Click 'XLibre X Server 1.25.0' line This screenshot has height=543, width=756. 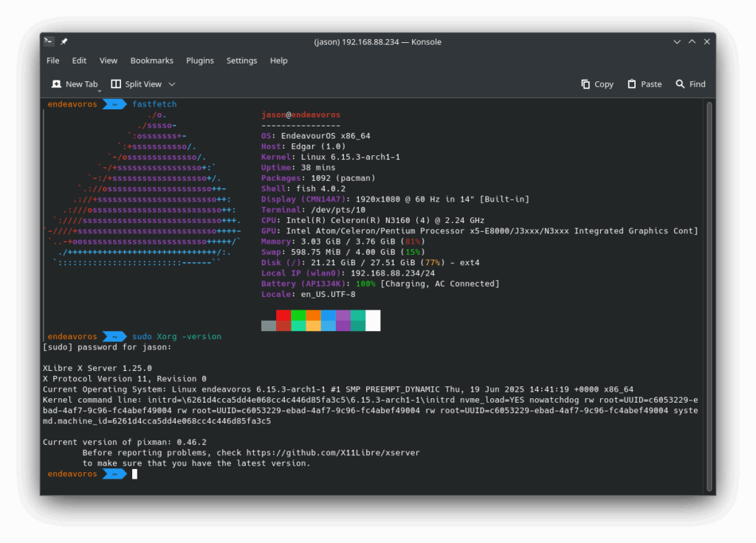click(x=97, y=368)
